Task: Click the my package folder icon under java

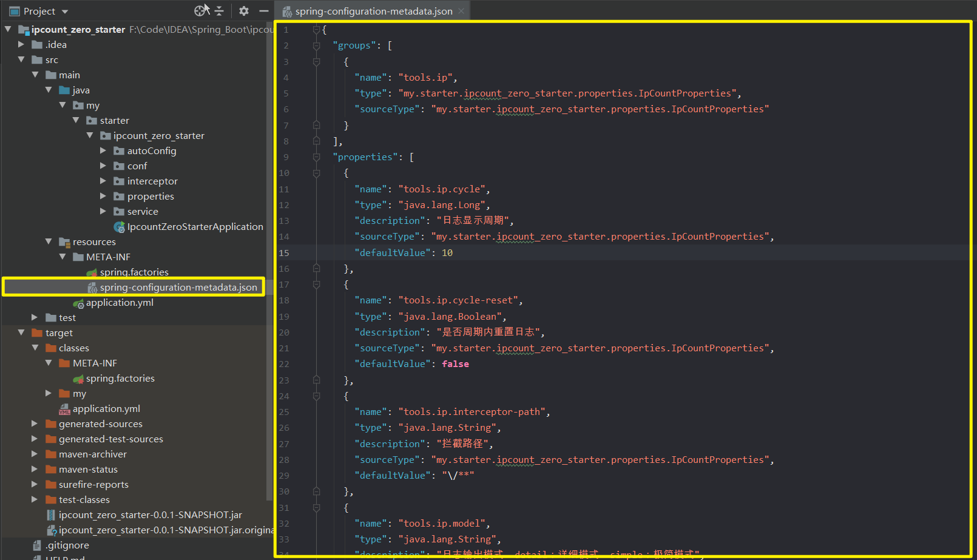Action: coord(78,105)
